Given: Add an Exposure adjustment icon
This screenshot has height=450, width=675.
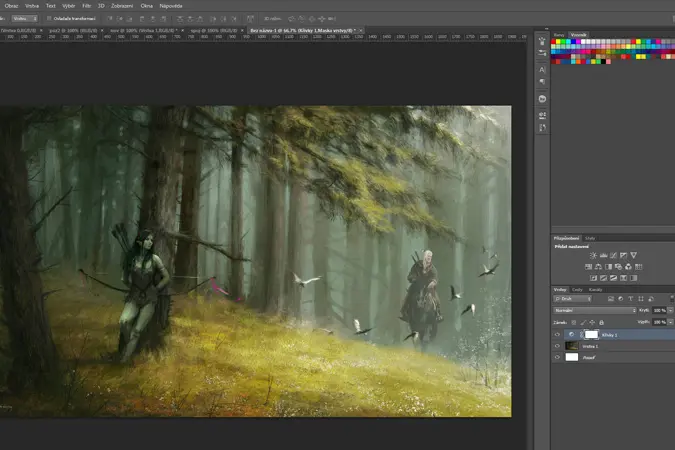Looking at the screenshot, I should 623,255.
